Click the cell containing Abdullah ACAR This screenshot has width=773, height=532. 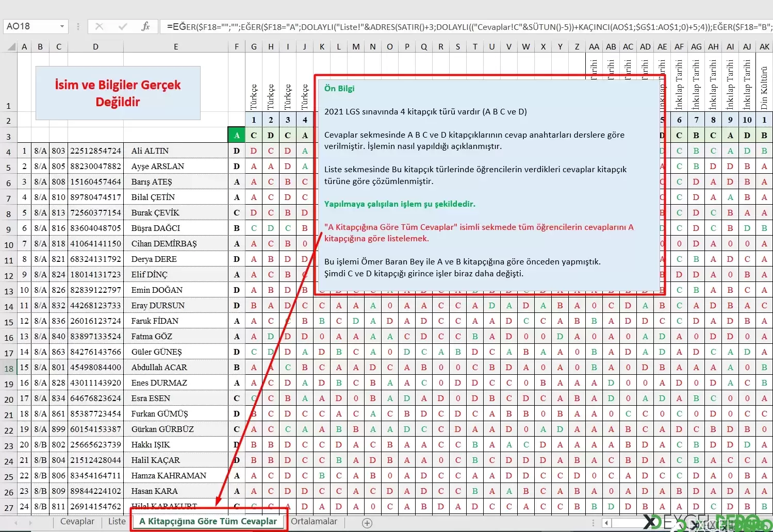click(x=176, y=367)
